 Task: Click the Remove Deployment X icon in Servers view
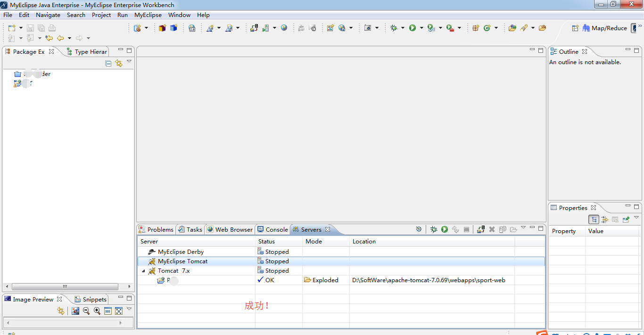pyautogui.click(x=492, y=229)
